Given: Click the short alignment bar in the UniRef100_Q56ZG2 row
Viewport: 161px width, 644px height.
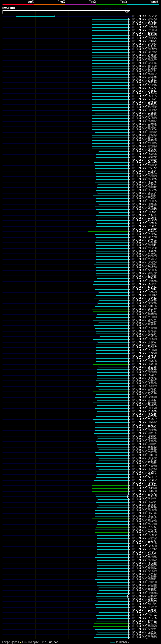Looking at the screenshot, I should (x=35, y=16).
